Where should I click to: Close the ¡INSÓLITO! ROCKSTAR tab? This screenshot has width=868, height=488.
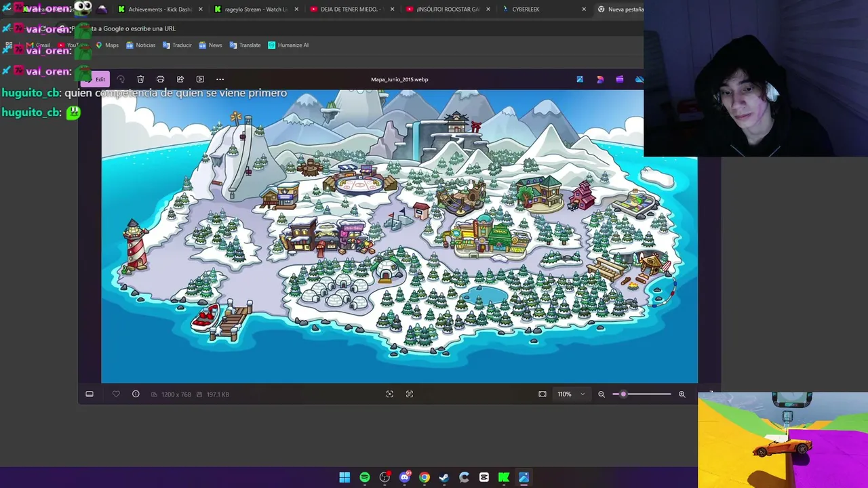pyautogui.click(x=488, y=9)
